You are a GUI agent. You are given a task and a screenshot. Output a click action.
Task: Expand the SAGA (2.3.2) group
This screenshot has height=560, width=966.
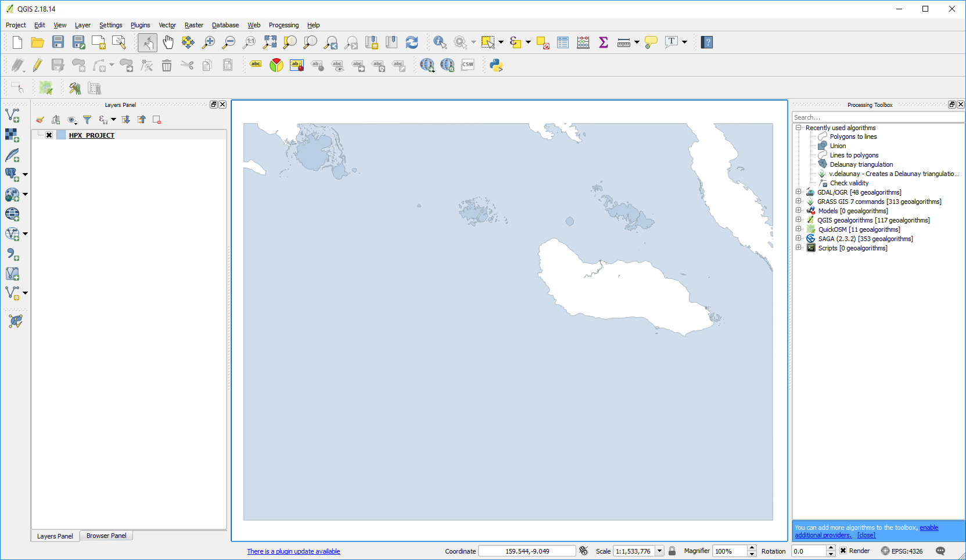799,238
